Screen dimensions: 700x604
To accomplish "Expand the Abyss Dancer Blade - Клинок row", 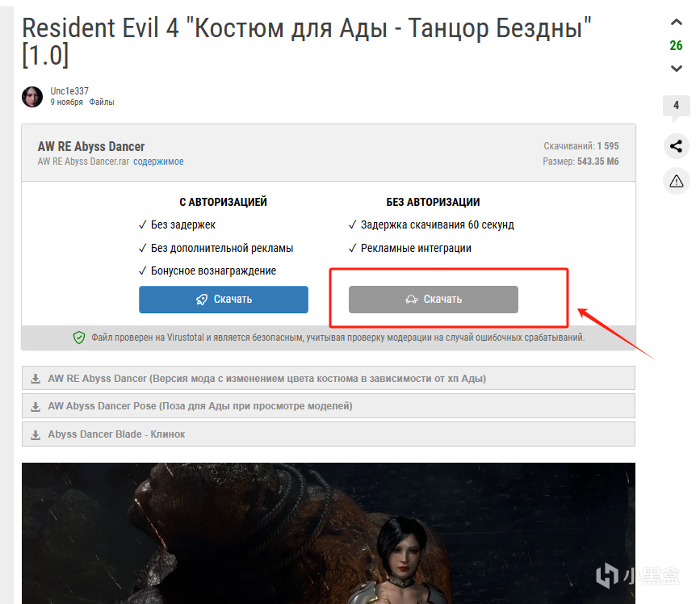I will 329,434.
